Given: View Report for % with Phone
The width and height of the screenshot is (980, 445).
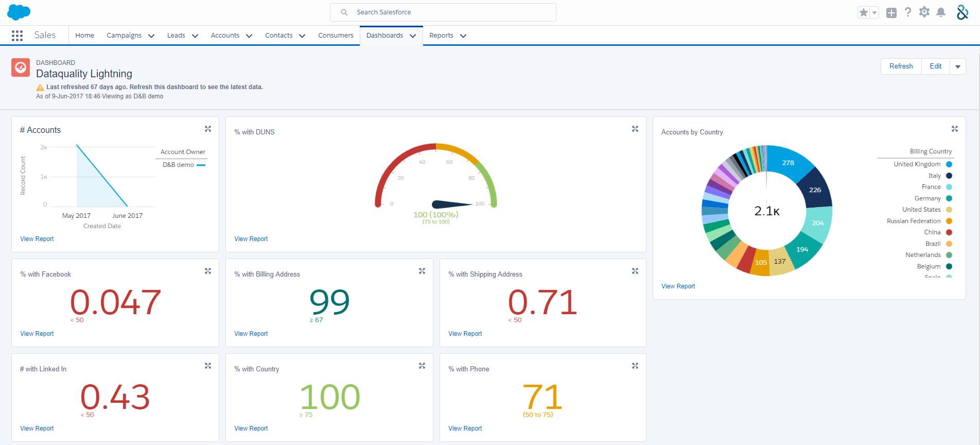Looking at the screenshot, I should coord(465,429).
